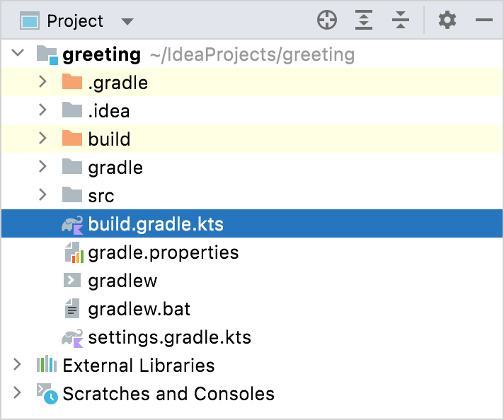Viewport: 504px width, 420px height.
Task: Click the Collapse All toolbar icon
Action: 401,20
